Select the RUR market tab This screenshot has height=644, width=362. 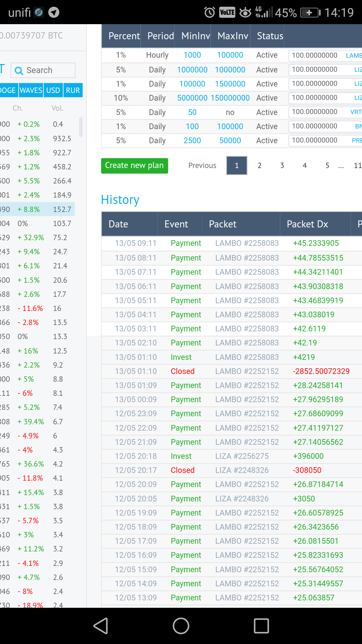[x=73, y=90]
